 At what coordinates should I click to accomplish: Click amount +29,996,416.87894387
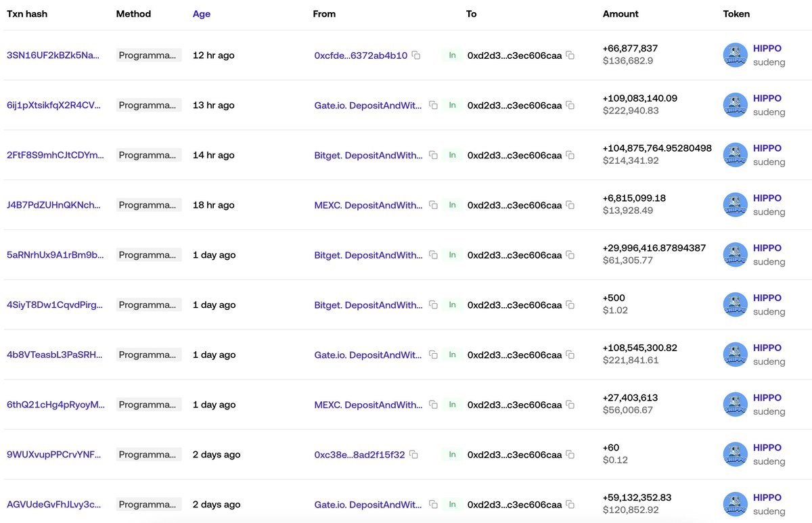tap(654, 248)
